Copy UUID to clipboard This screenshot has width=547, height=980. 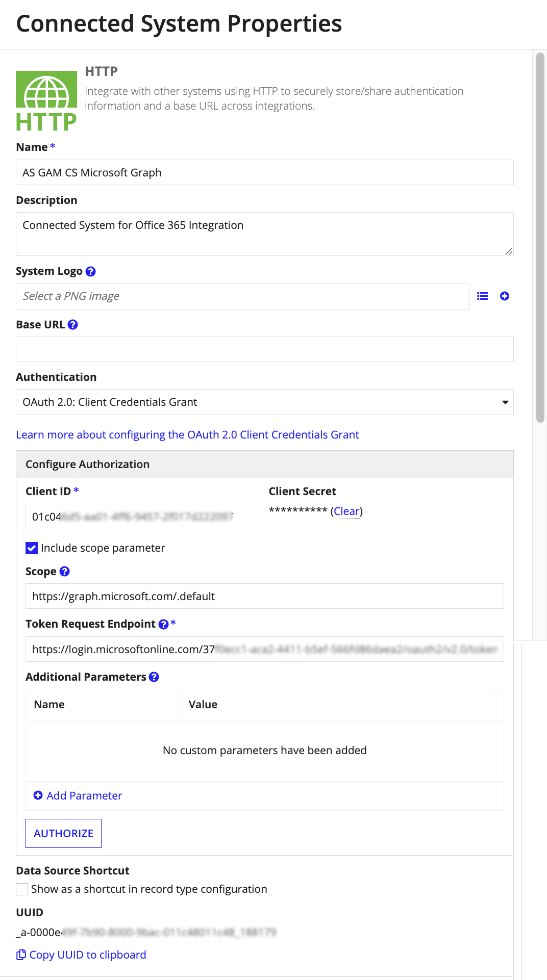coord(88,955)
